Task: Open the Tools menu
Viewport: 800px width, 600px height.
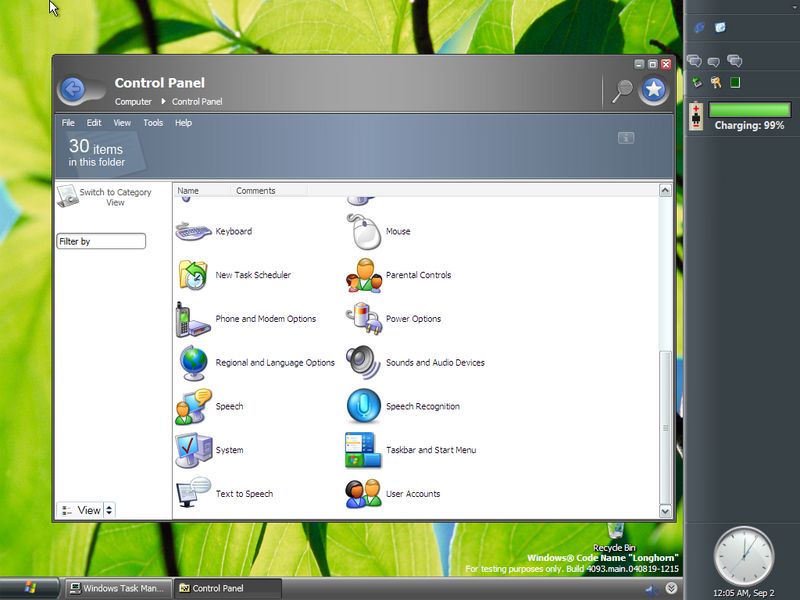Action: pos(153,123)
